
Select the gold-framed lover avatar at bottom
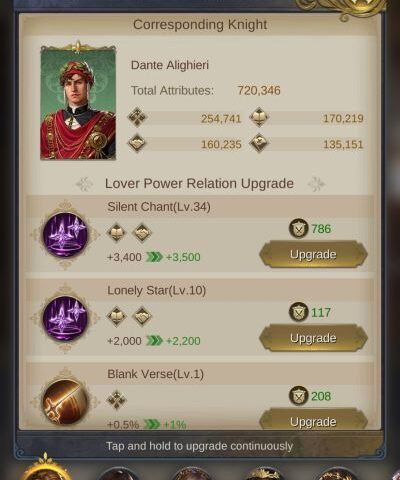click(47, 468)
